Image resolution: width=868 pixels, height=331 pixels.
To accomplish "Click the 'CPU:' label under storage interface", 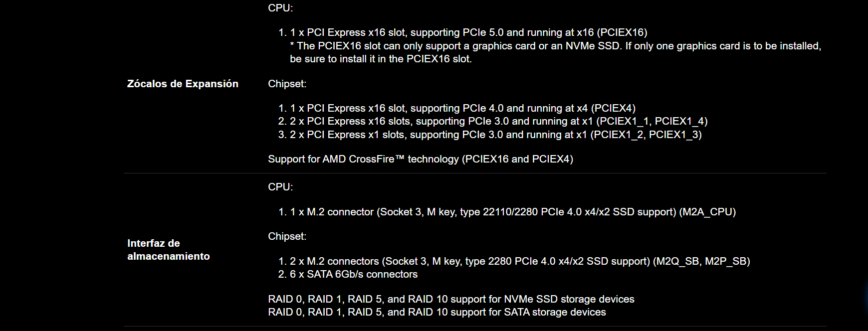I will click(280, 187).
